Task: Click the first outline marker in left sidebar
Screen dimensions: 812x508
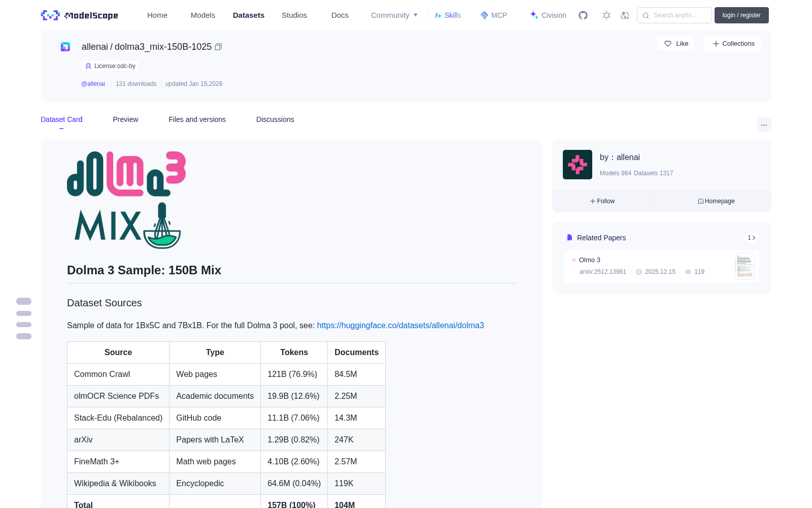Action: pos(24,301)
